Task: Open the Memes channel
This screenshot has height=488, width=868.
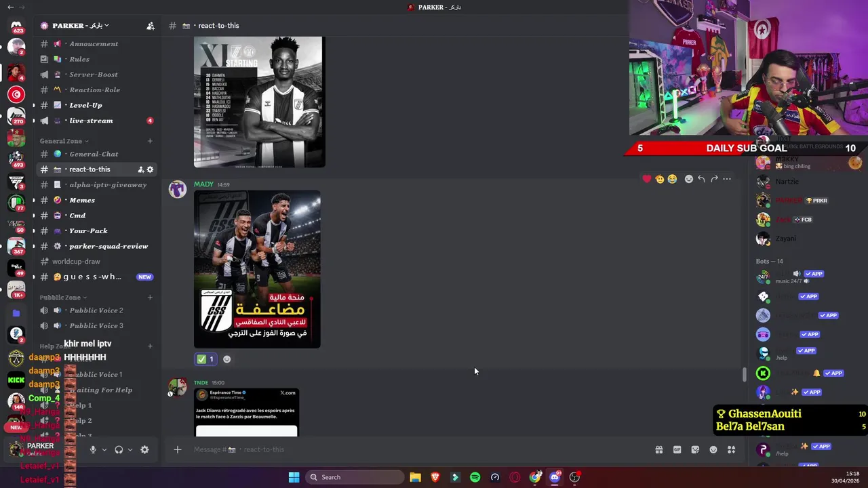Action: 96,200
